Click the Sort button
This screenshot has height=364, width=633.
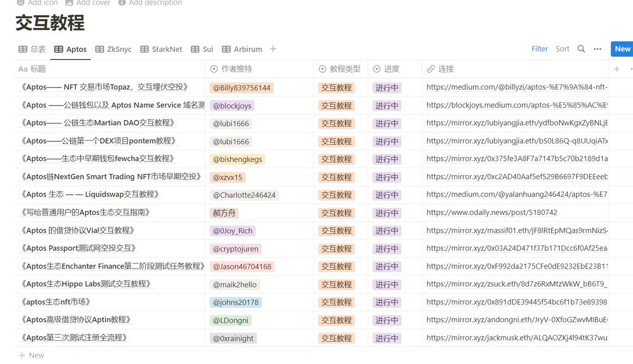pos(562,49)
